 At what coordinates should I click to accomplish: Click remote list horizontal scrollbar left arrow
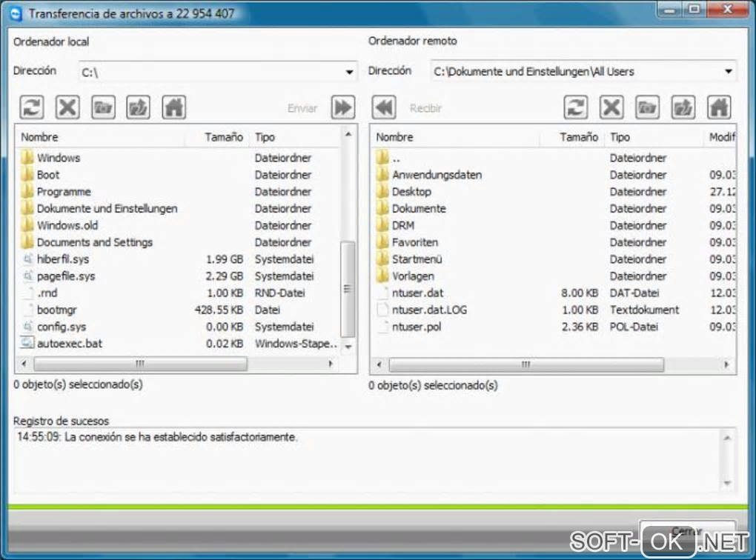379,364
